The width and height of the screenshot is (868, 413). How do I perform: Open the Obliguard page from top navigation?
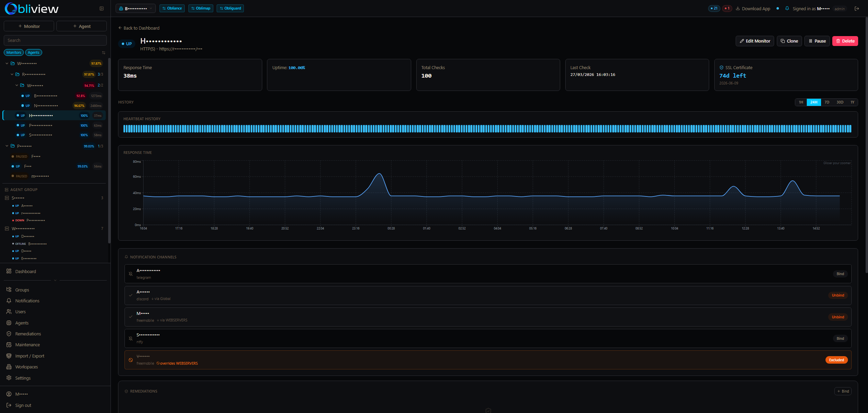coord(230,8)
